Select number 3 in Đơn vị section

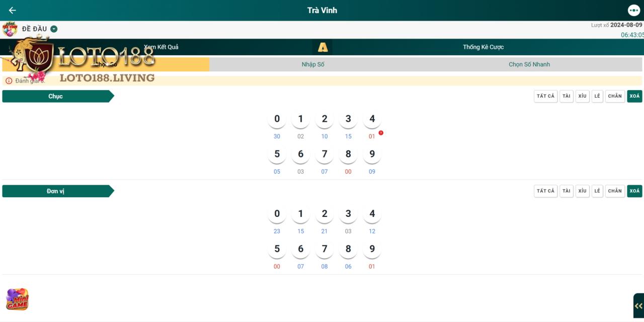pyautogui.click(x=348, y=214)
